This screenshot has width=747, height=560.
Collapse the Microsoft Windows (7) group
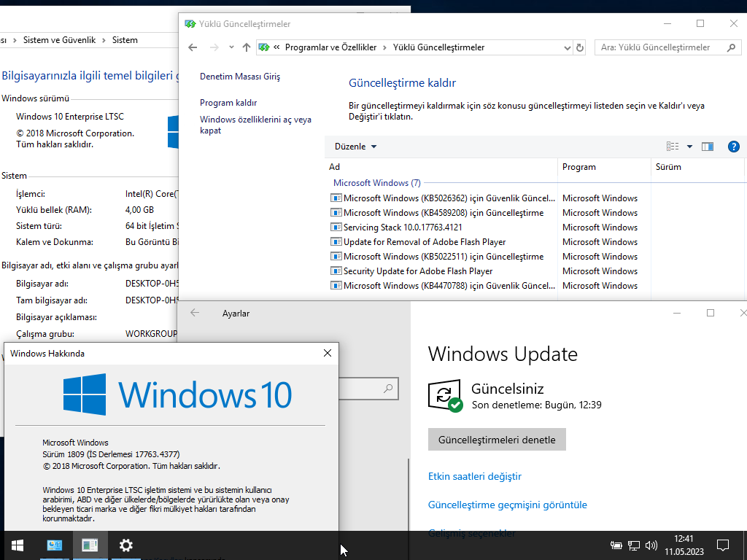[x=377, y=183]
